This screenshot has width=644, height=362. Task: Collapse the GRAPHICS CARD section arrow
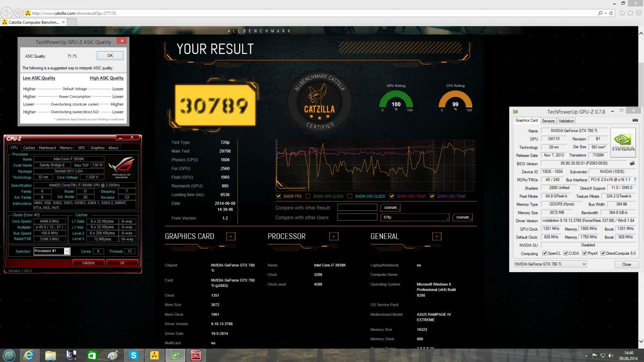point(231,236)
